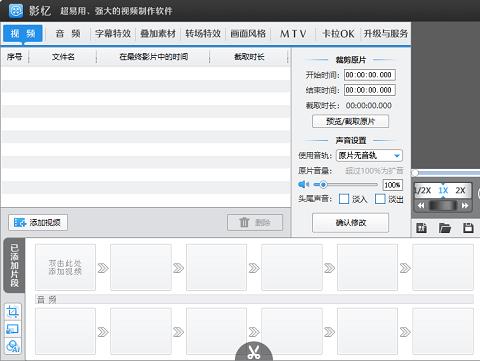Click the screen picture icon in sidebar
The image size is (480, 361).
tap(13, 329)
